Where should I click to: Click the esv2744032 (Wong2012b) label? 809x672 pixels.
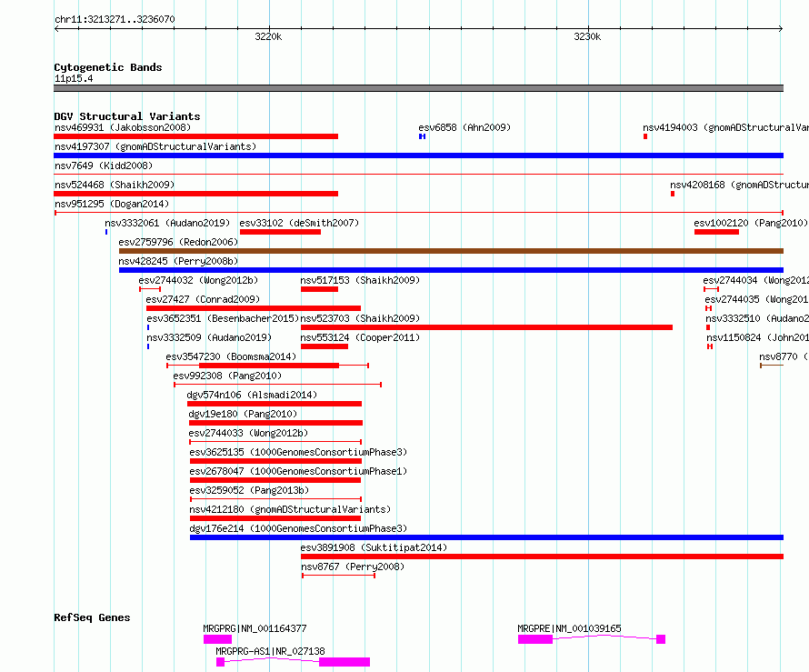click(x=198, y=280)
